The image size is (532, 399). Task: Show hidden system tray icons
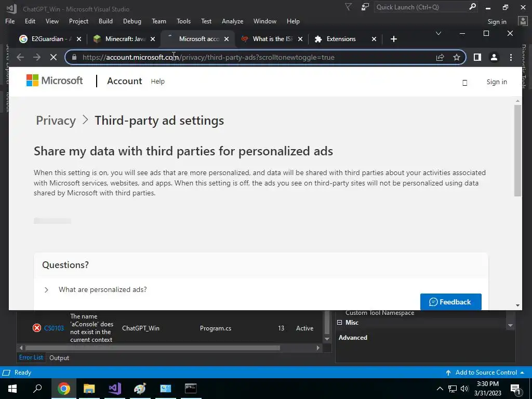(440, 389)
